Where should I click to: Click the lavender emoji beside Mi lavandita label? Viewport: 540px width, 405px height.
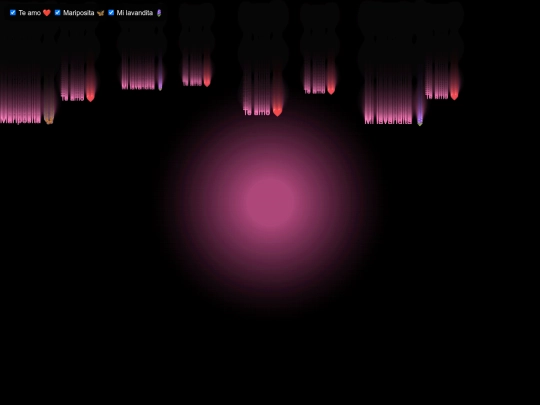pyautogui.click(x=159, y=13)
